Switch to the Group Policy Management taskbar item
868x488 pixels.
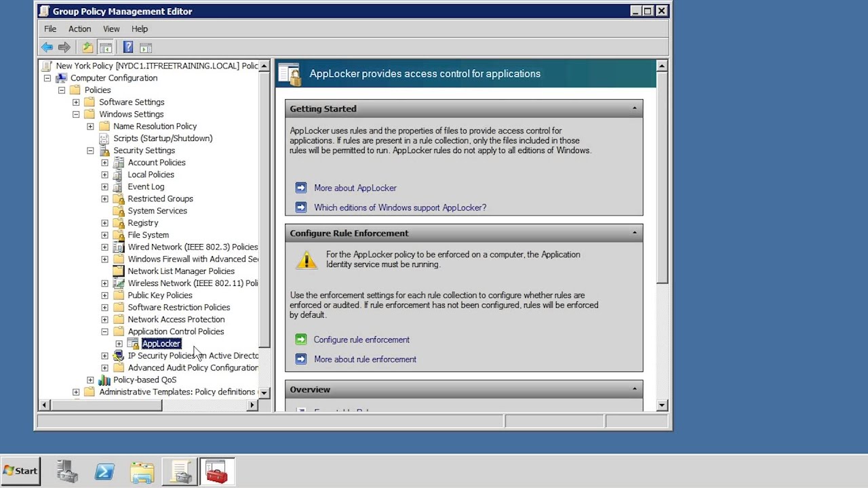[180, 471]
